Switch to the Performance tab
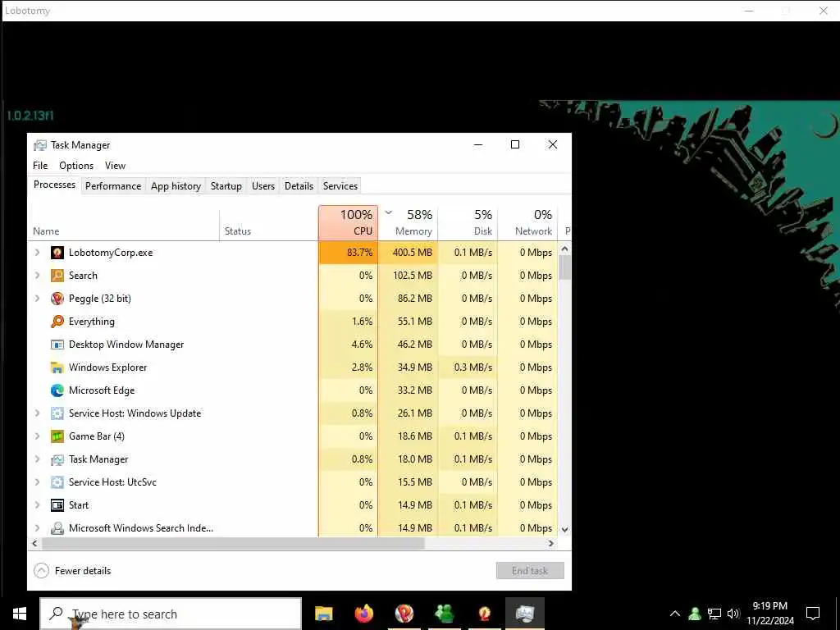This screenshot has width=840, height=630. (x=113, y=186)
